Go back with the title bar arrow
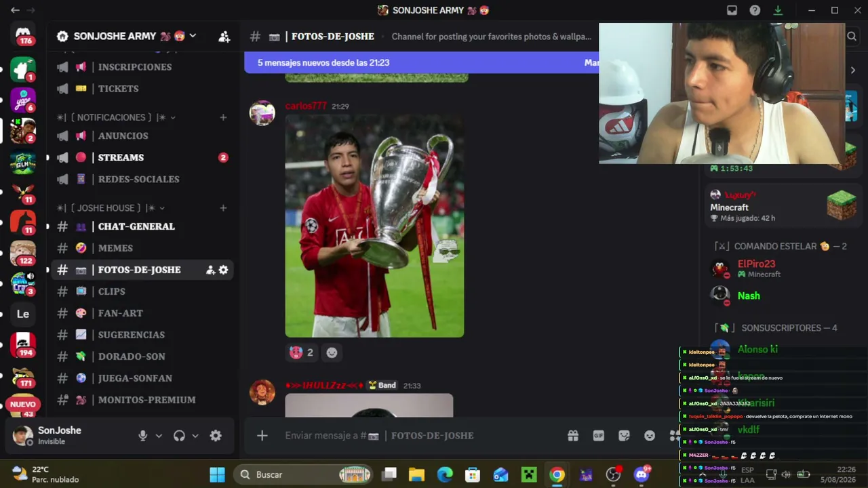 (15, 10)
